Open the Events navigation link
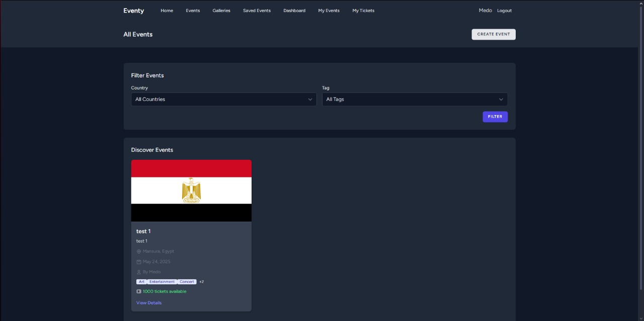This screenshot has width=644, height=321. coord(193,11)
